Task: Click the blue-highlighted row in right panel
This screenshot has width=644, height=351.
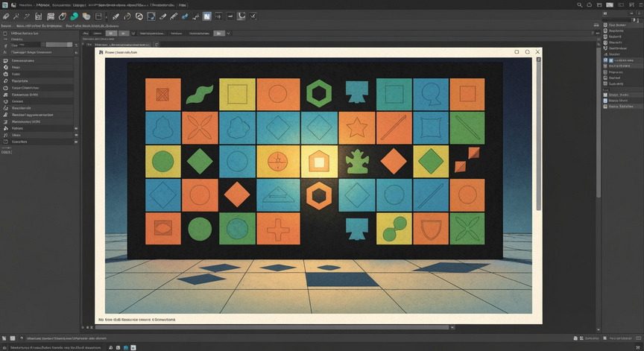Action: tap(621, 60)
